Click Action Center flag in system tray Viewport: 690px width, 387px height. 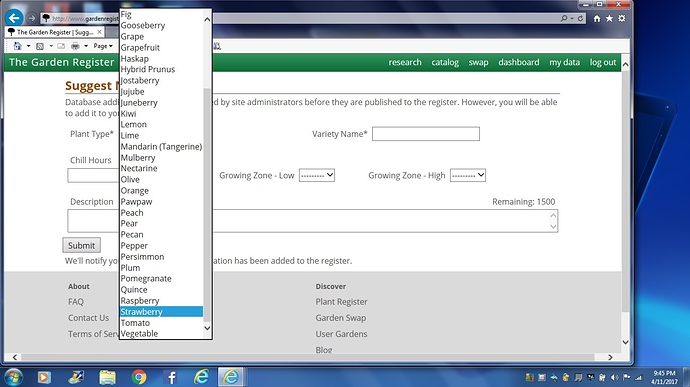627,377
